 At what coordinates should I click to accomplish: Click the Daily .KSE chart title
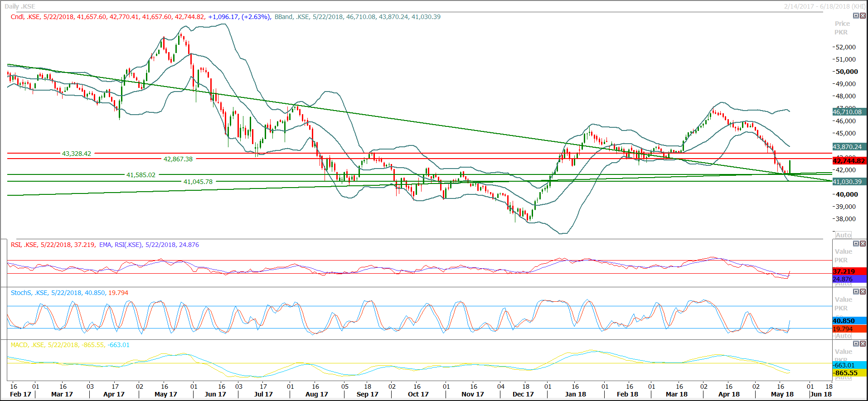(x=20, y=6)
